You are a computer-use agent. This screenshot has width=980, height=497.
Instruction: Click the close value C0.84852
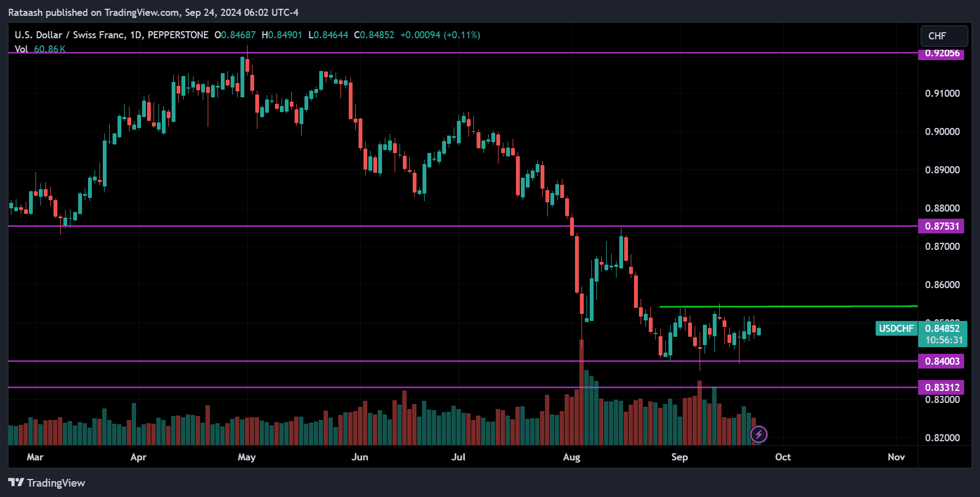click(x=374, y=35)
